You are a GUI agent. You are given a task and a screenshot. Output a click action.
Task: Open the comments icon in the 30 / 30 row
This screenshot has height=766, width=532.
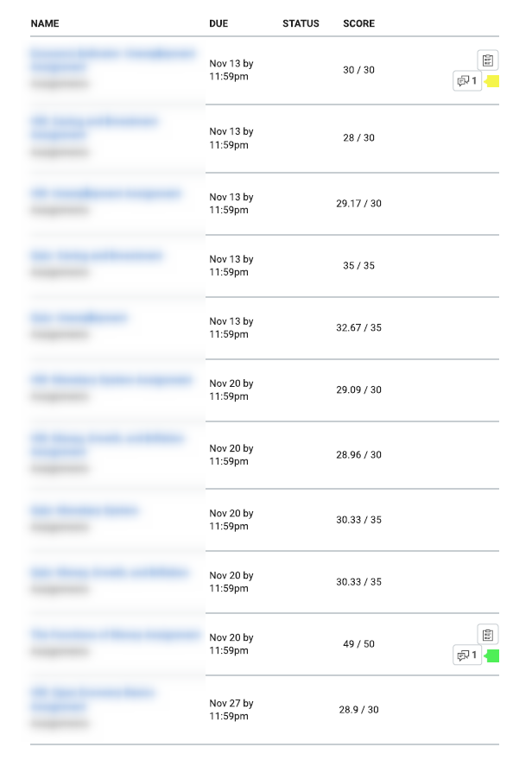coord(467,81)
